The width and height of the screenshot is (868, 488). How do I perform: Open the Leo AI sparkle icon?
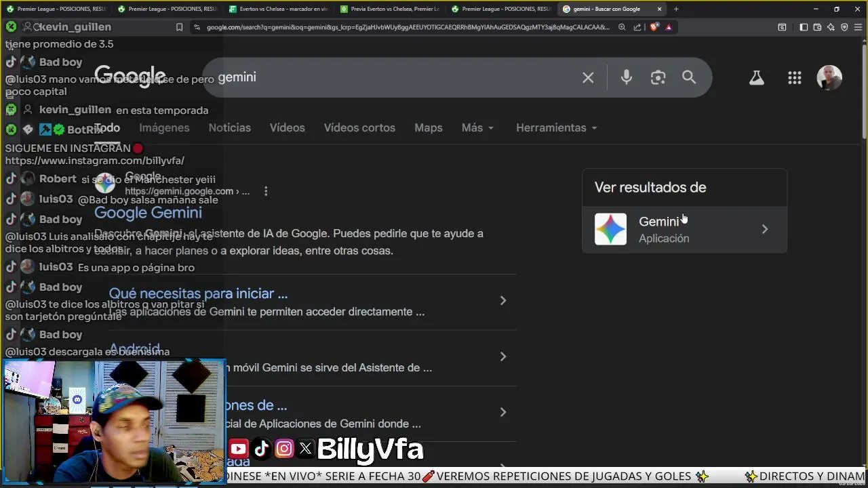pos(831,27)
